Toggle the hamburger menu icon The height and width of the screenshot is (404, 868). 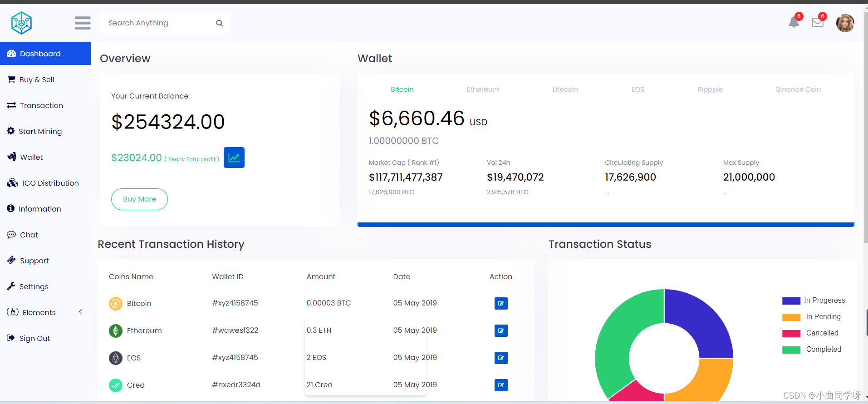[x=83, y=23]
